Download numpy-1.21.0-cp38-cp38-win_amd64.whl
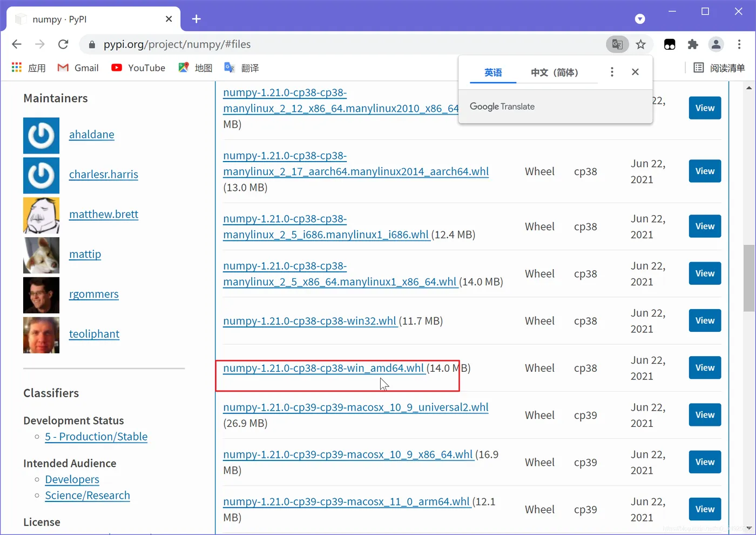 323,368
